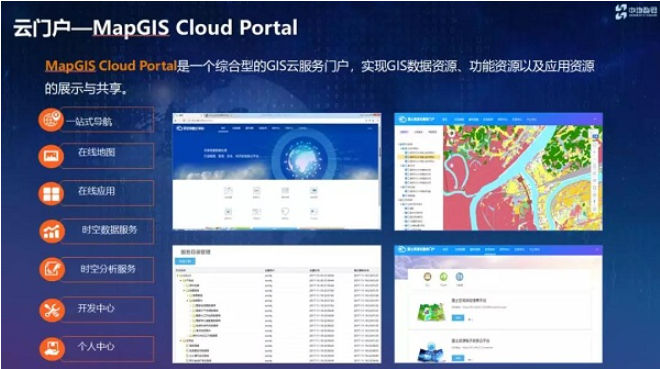Open the wrench tools icon for 开发中心

[52, 310]
